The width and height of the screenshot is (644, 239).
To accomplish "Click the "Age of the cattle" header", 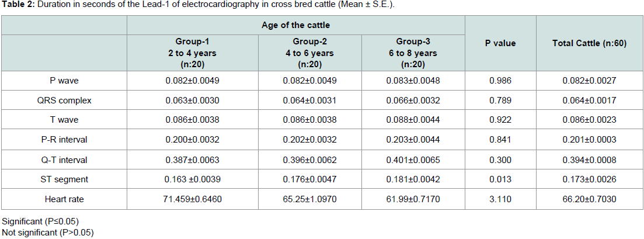I will [x=296, y=25].
